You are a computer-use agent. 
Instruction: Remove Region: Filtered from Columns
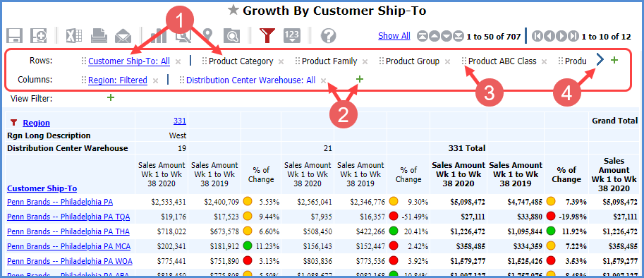[155, 81]
